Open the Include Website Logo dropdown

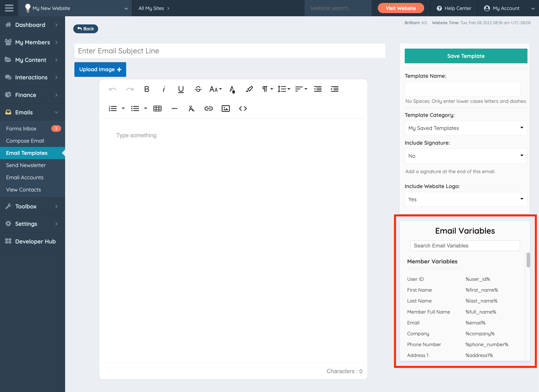(x=466, y=199)
